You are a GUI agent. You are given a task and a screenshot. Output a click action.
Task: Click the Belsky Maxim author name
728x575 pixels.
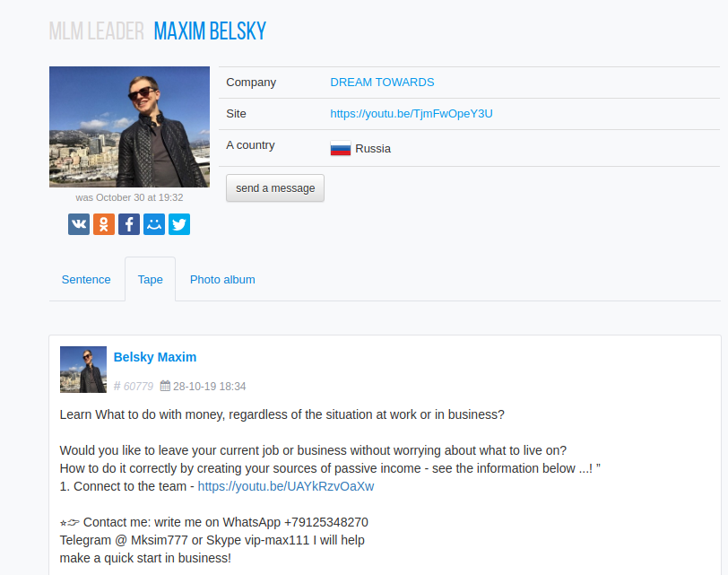155,357
